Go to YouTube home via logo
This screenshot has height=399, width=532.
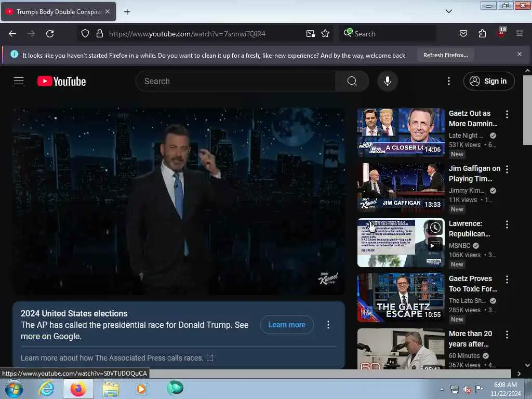click(61, 82)
